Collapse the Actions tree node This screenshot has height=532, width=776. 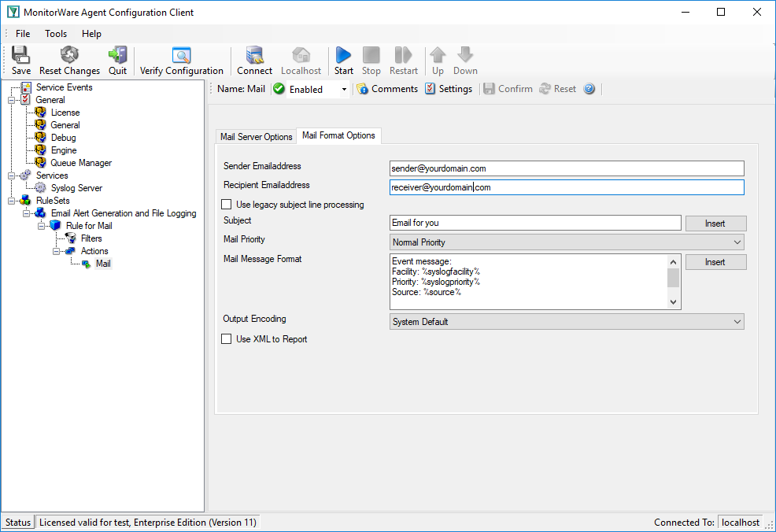coord(57,251)
